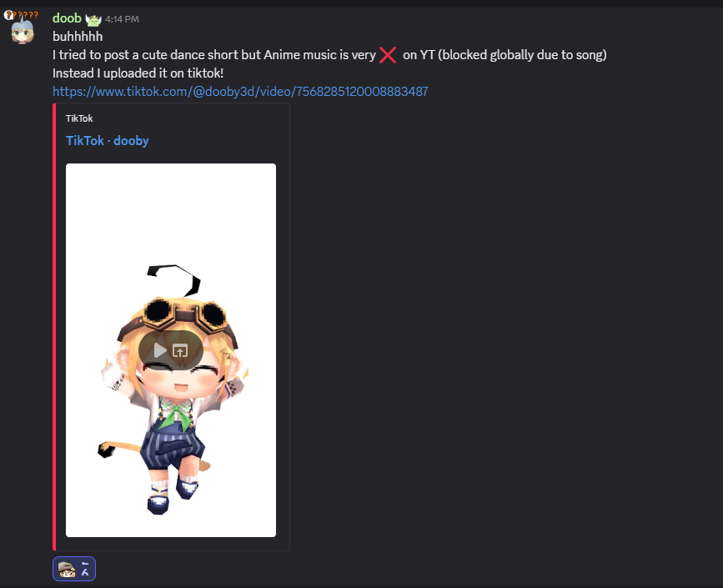
Task: Click the white question mark badge on avatar
Action: pyautogui.click(x=8, y=15)
